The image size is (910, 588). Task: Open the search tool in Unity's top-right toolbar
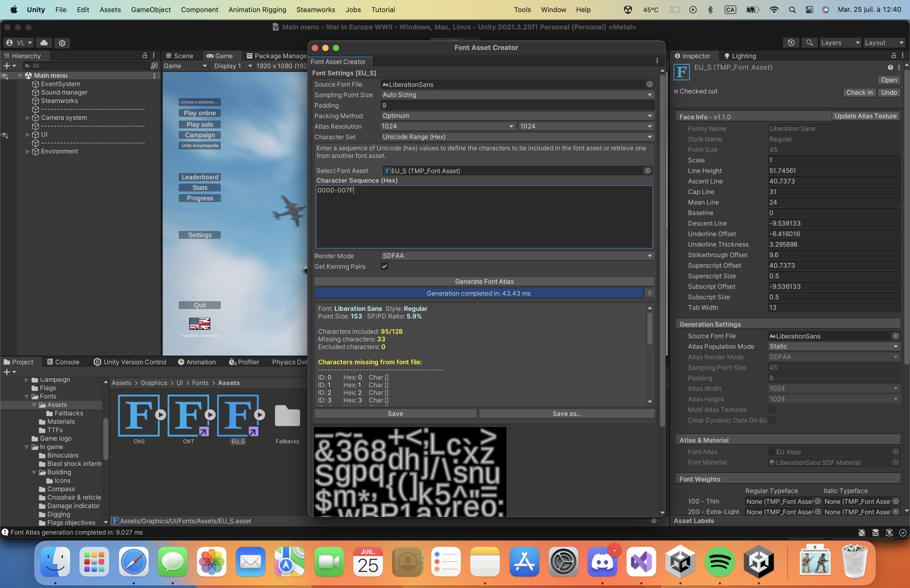(810, 43)
